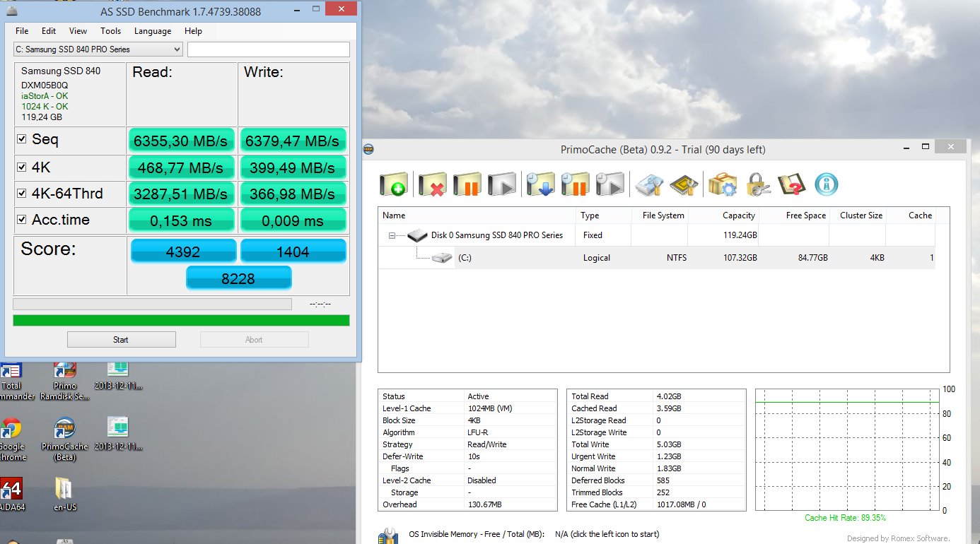
Task: Open PrimoCache (Beta) desktop shortcut
Action: coord(65,439)
